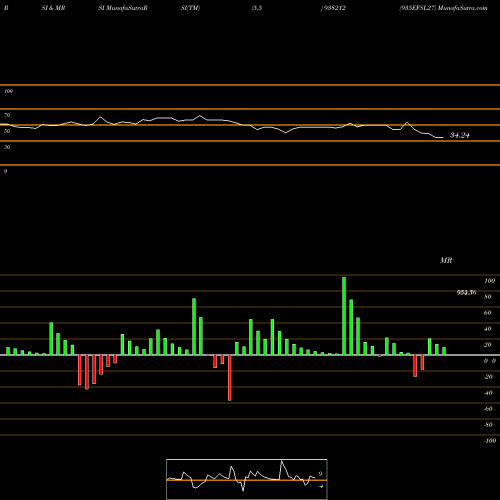Click the '9' label in mini chart
This screenshot has height=500, width=500.
[320, 474]
